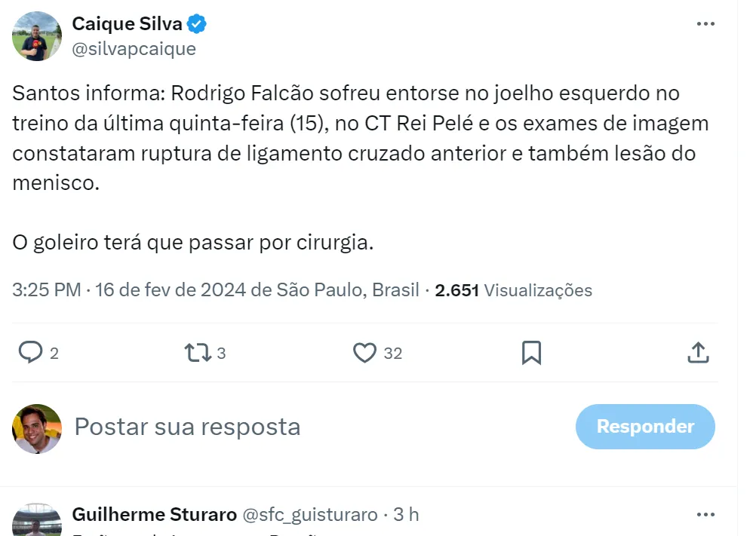Click your own avatar beside reply box
This screenshot has height=536, width=756.
[37, 428]
